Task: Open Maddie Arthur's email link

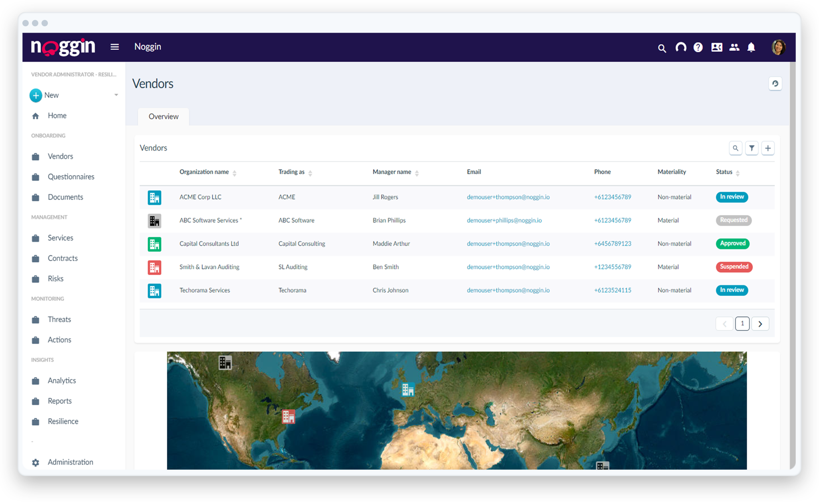Action: click(x=508, y=244)
